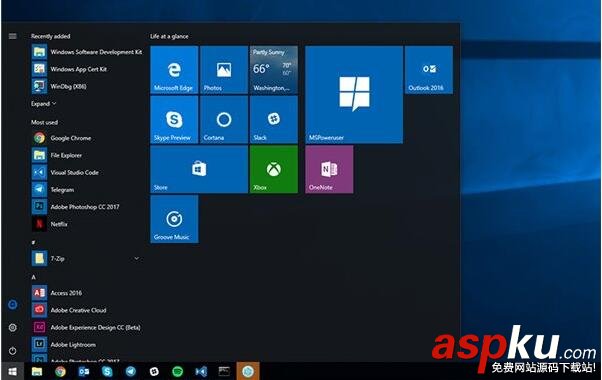
Task: Open the command prompt icon on taskbar
Action: click(224, 372)
